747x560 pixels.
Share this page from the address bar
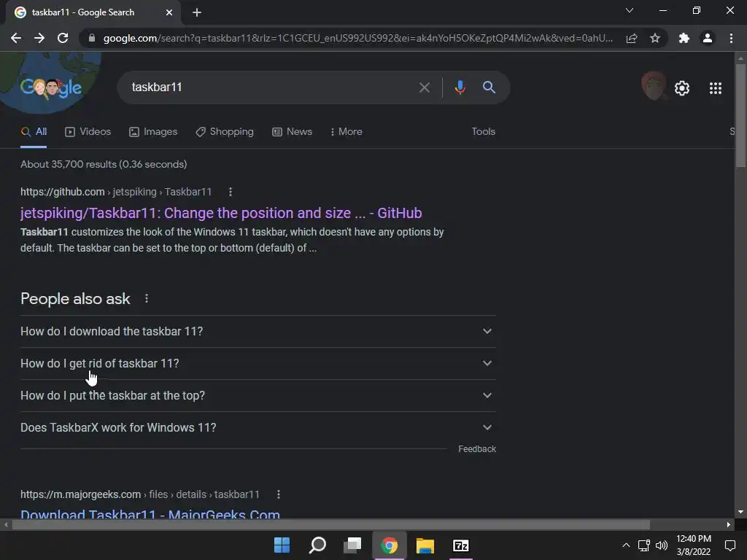point(632,38)
